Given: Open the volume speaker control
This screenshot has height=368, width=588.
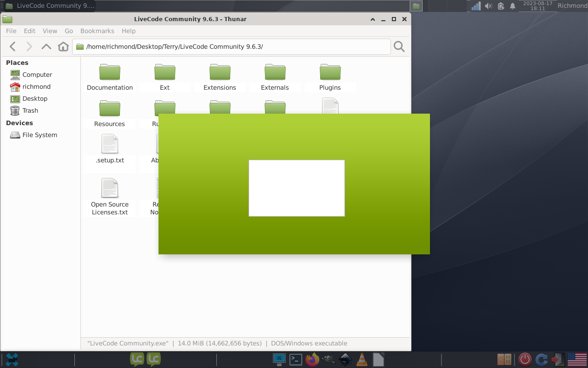Looking at the screenshot, I should tap(489, 6).
